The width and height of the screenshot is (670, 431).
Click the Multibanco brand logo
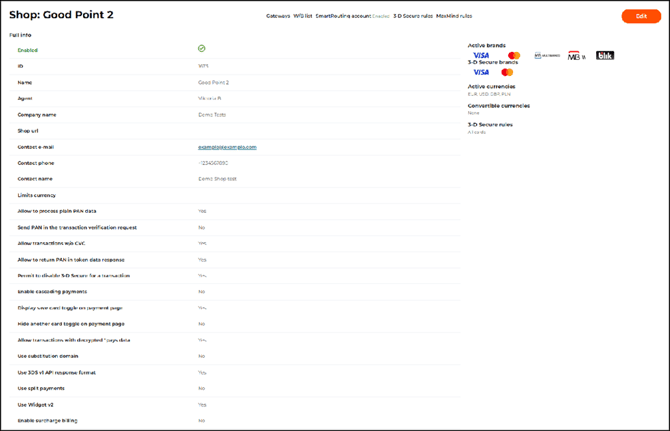[x=547, y=56]
